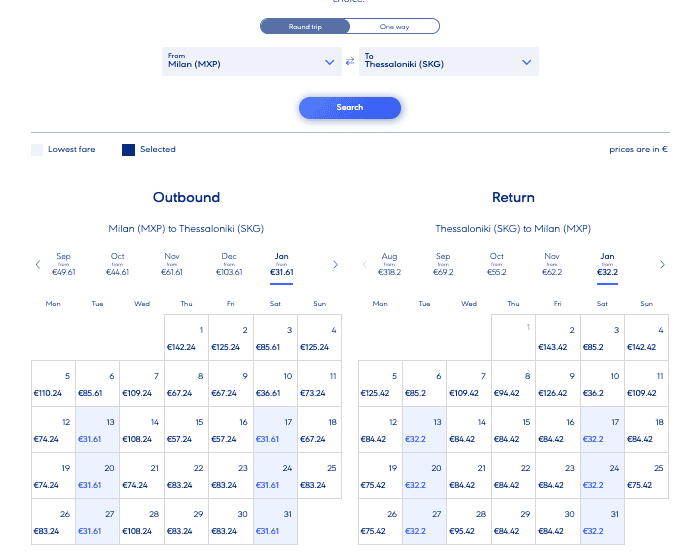Go to next months in Outbound calendar
The image size is (696, 558).
[335, 265]
